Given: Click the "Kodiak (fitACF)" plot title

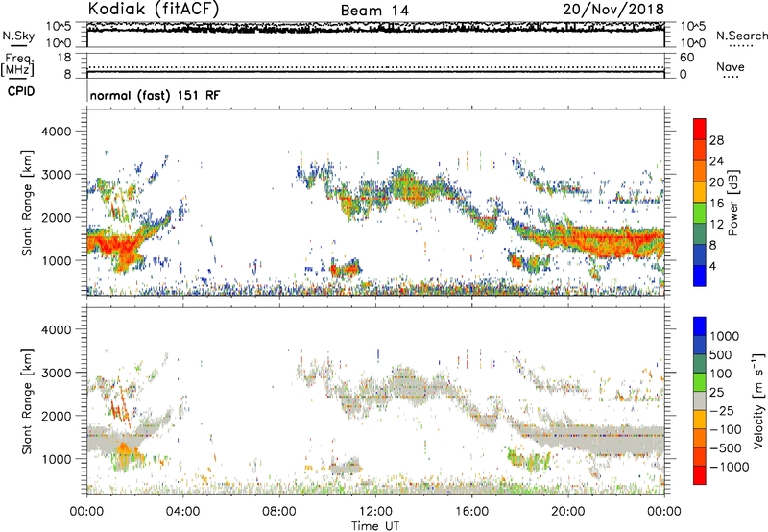Looking at the screenshot, I should coord(154,9).
